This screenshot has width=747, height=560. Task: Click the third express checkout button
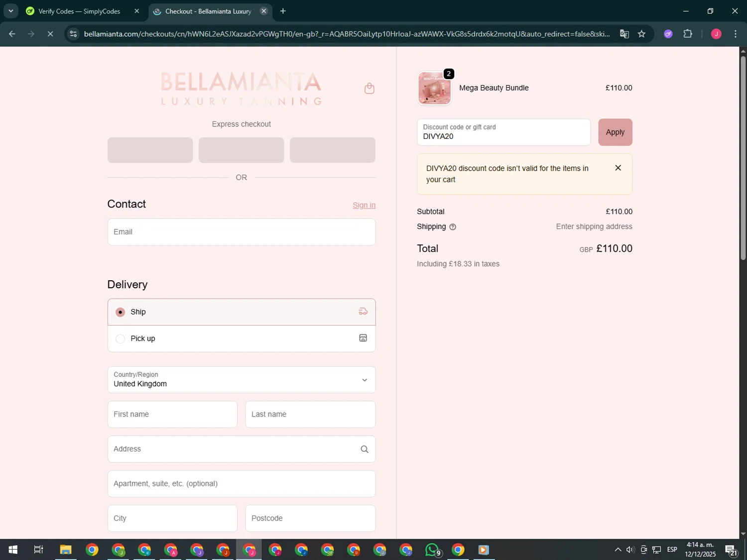pyautogui.click(x=333, y=150)
